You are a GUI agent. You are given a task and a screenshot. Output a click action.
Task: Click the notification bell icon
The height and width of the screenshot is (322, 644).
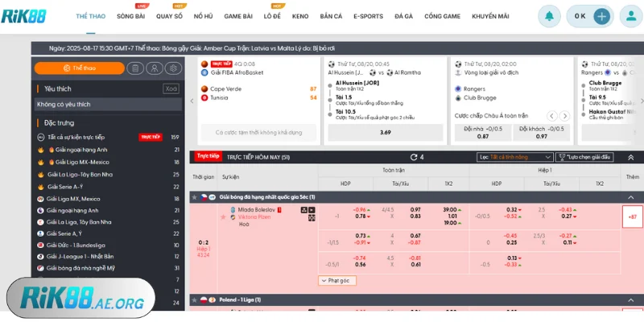click(550, 16)
